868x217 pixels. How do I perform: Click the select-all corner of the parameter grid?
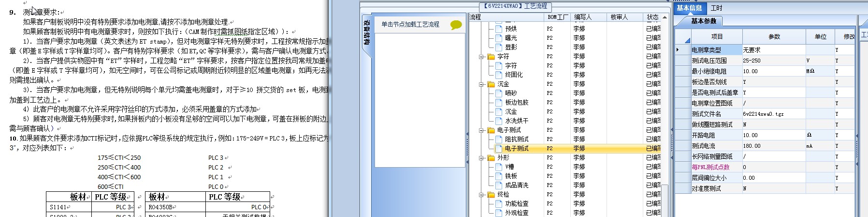683,37
